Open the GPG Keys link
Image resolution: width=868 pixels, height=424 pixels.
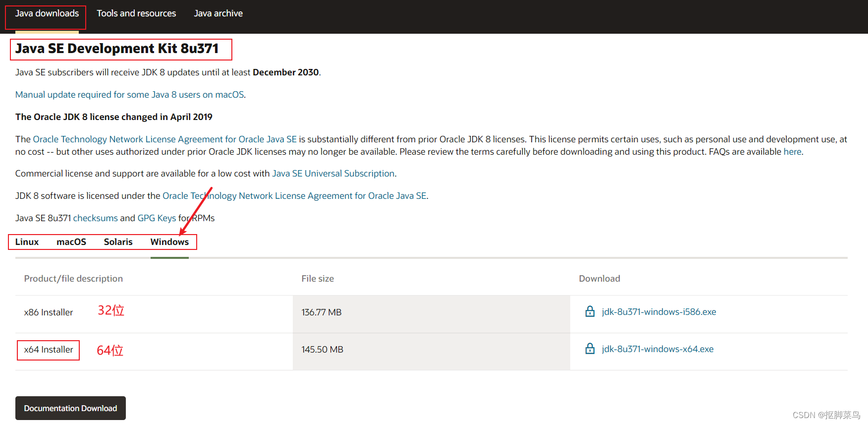(157, 218)
